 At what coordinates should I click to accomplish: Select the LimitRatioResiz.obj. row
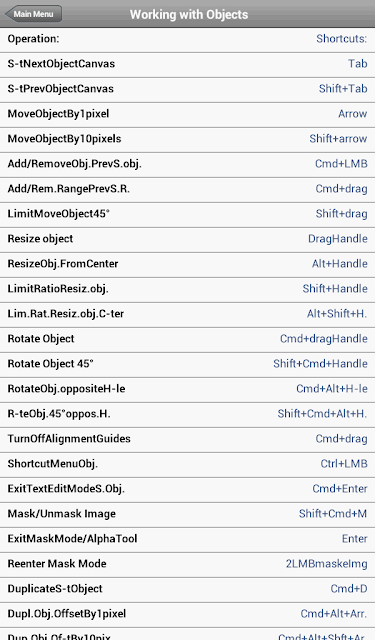tap(187, 289)
